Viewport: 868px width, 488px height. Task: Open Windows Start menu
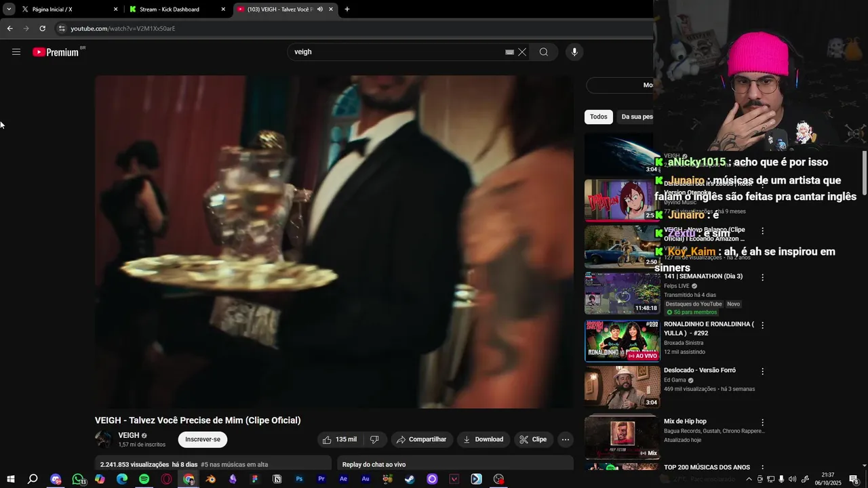click(x=11, y=479)
